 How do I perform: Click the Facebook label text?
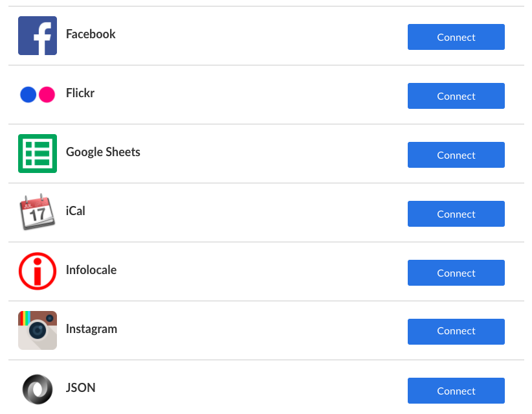point(90,34)
